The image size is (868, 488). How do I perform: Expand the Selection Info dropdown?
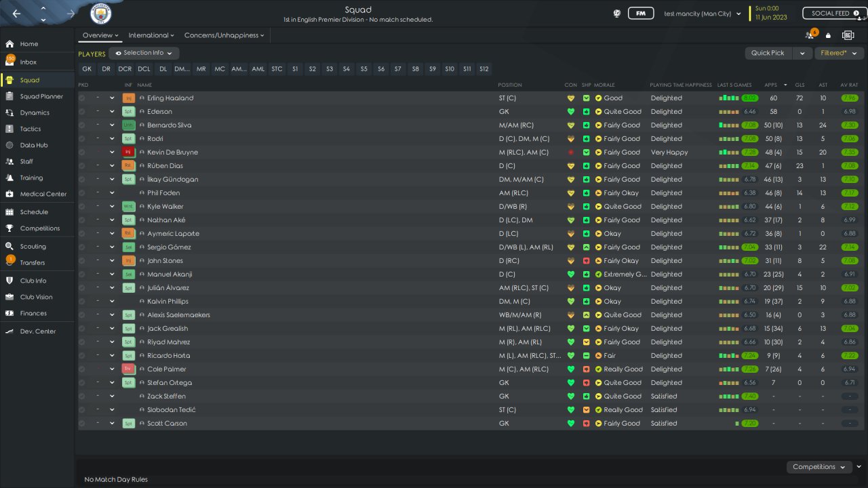click(x=143, y=53)
